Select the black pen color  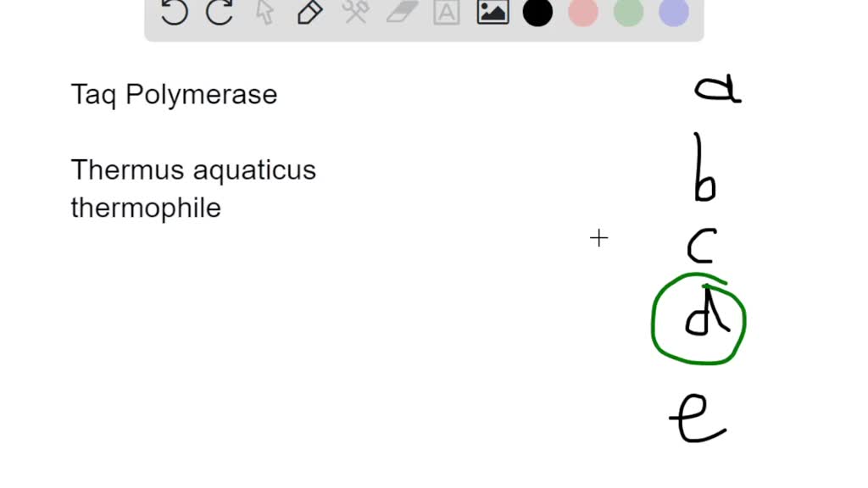coord(537,14)
